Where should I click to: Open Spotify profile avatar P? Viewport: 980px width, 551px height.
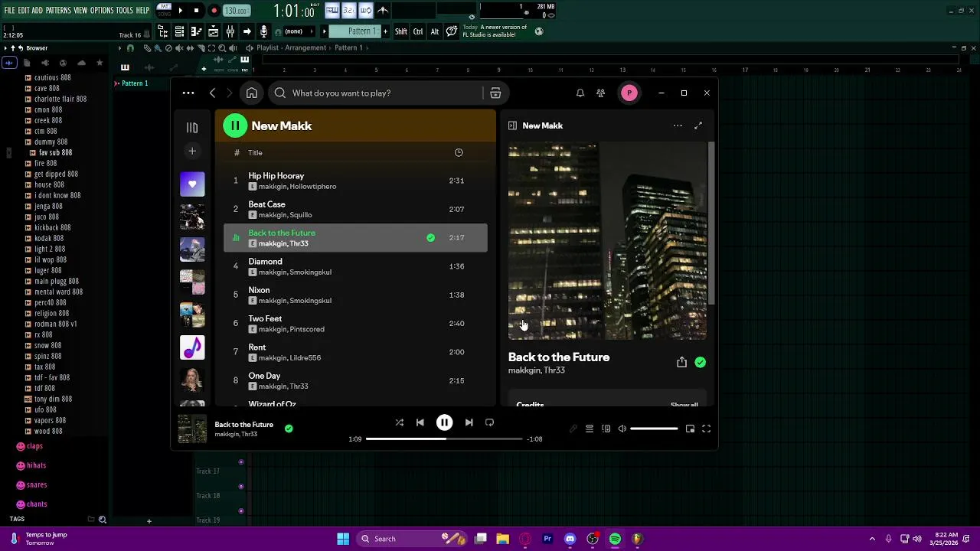tap(629, 93)
